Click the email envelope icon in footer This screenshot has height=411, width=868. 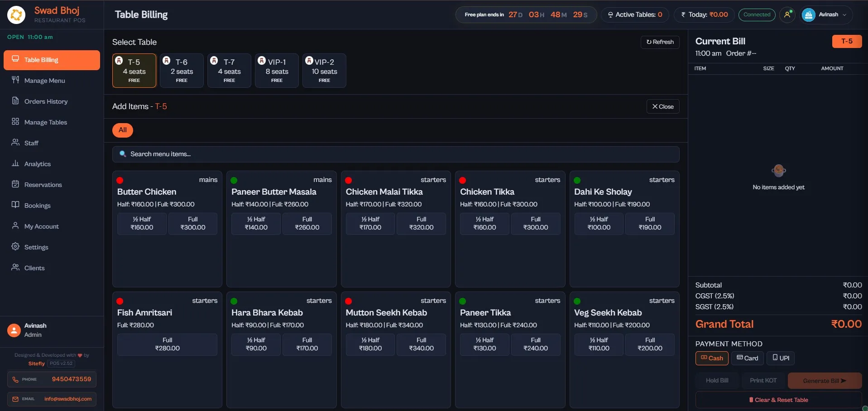(15, 399)
